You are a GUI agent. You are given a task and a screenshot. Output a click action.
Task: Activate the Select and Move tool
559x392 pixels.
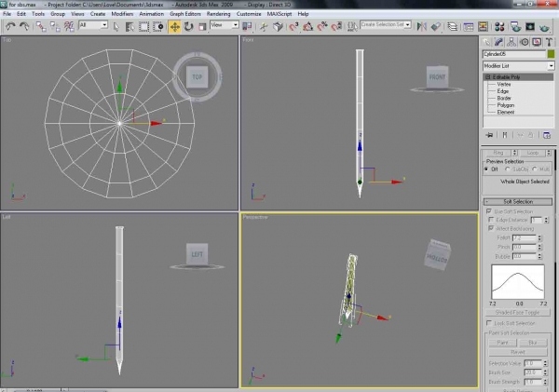point(175,26)
